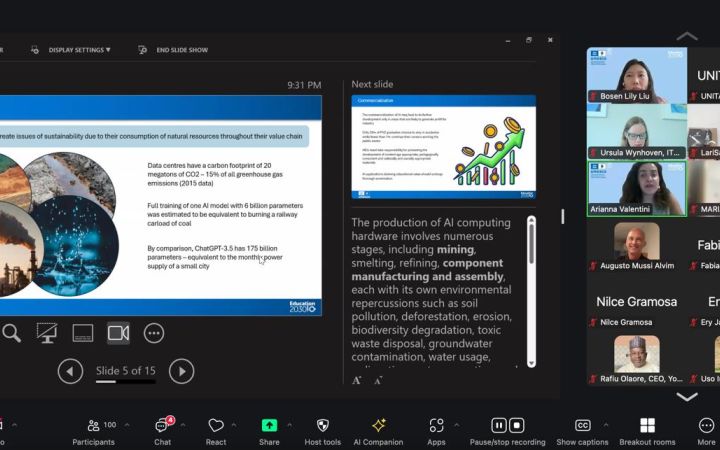The width and height of the screenshot is (720, 450).
Task: Expand the React options chevron
Action: point(234,425)
